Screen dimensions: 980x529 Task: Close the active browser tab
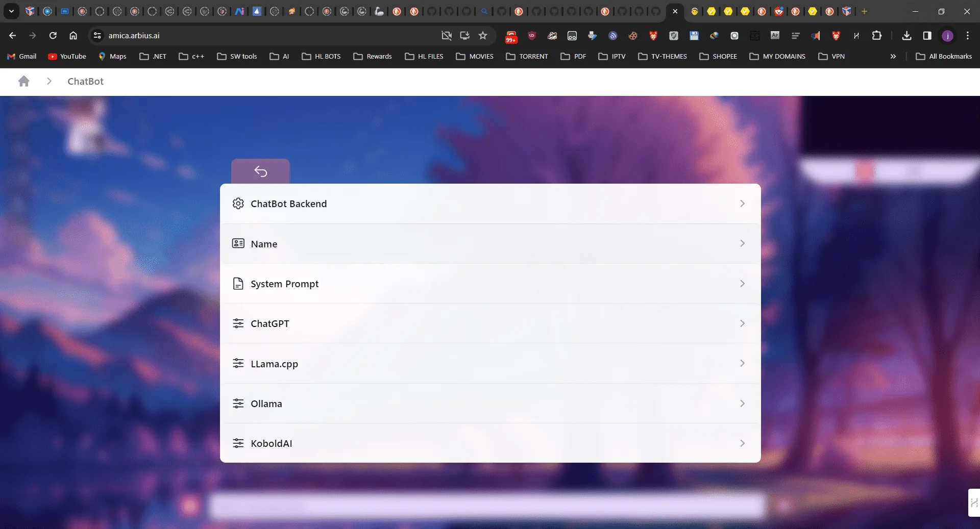(x=675, y=11)
